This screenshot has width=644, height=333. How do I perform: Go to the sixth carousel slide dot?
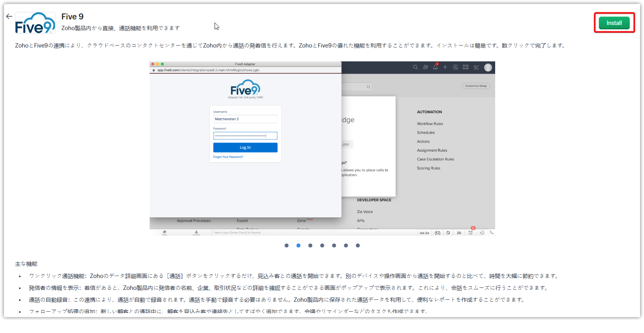click(x=346, y=245)
